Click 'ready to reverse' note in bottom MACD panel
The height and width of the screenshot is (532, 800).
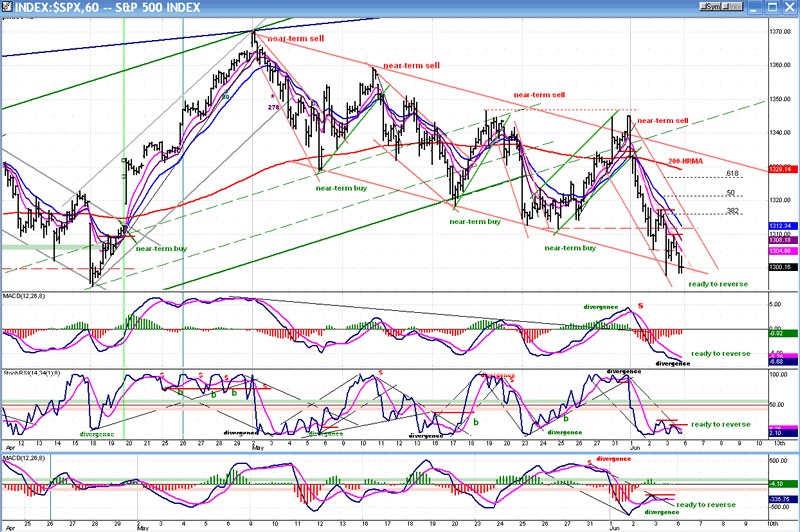coord(706,505)
